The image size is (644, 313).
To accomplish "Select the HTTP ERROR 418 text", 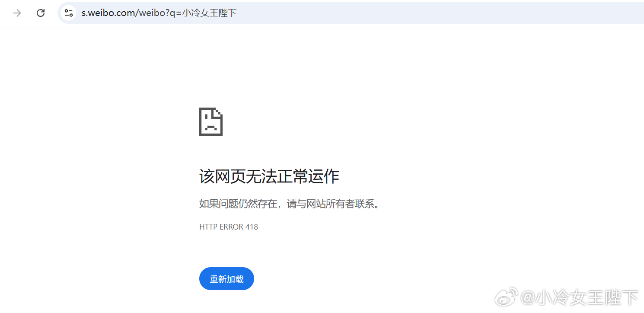I will [229, 227].
